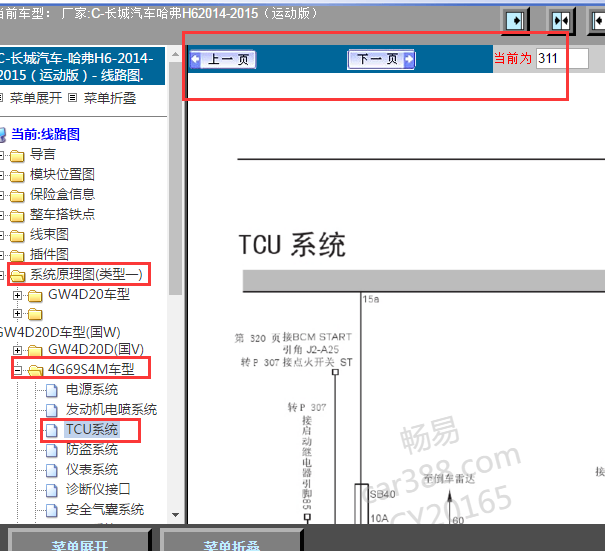This screenshot has height=551, width=605.
Task: Click the folder icon beside 模块位置图
Action: [17, 176]
